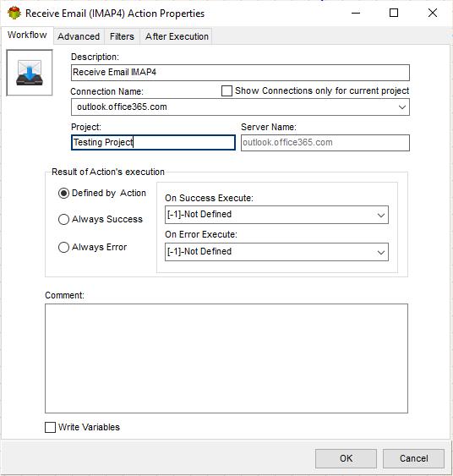Open the Advanced tab

(x=79, y=36)
